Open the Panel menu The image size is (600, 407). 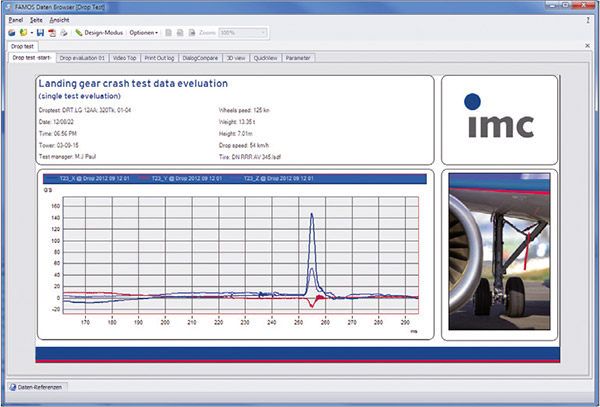pyautogui.click(x=15, y=20)
